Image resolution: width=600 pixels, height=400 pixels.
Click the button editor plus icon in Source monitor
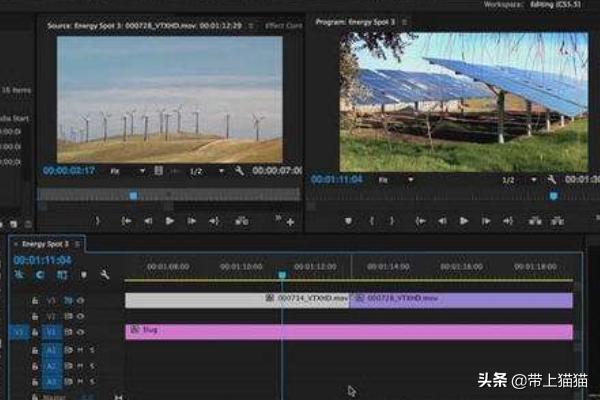click(x=290, y=222)
